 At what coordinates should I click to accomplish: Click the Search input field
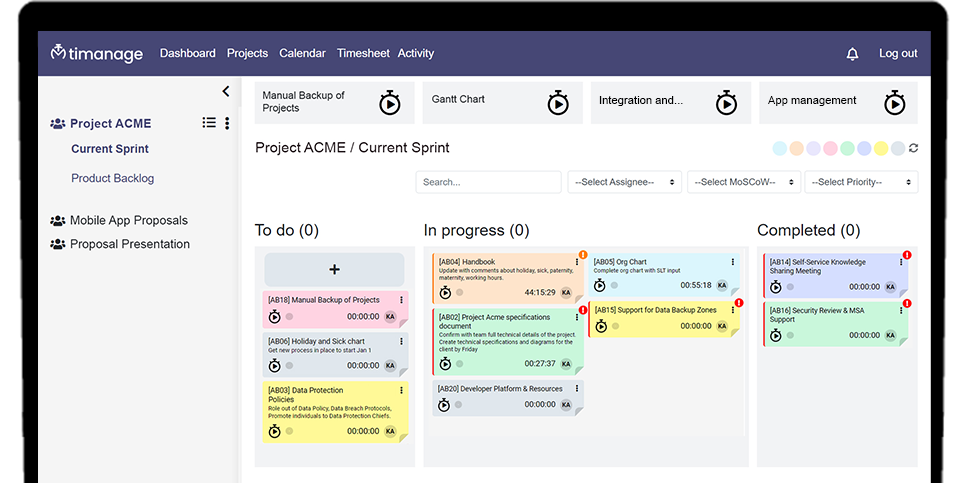(488, 182)
